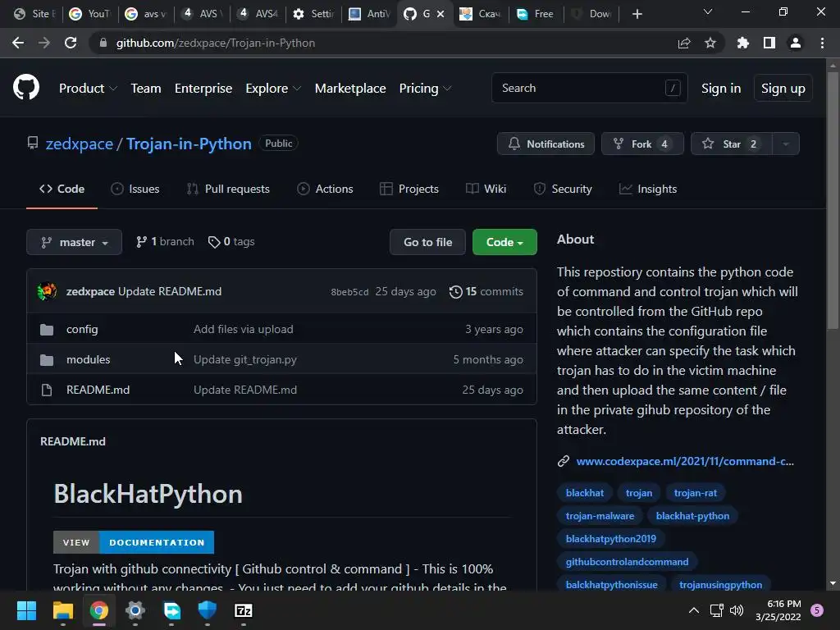This screenshot has width=840, height=630.
Task: Open the zedxpace owner link
Action: (80, 144)
